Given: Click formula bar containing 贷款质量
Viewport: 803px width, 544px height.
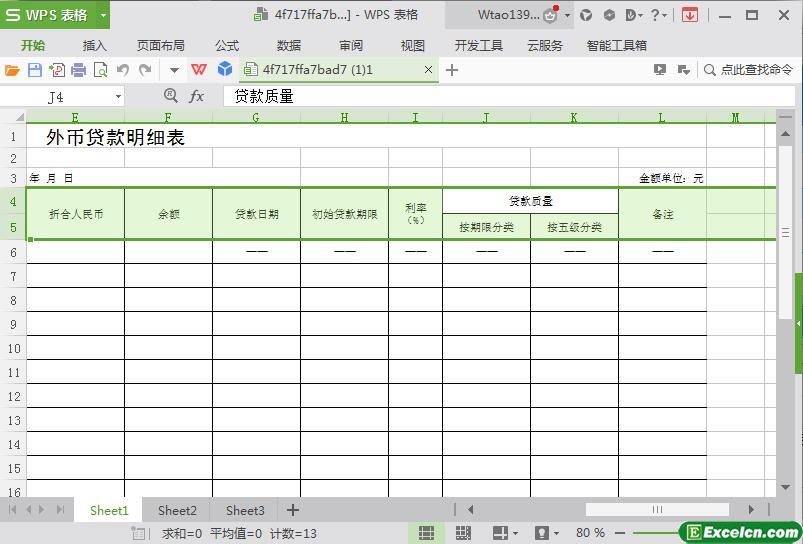Looking at the screenshot, I should pos(509,96).
